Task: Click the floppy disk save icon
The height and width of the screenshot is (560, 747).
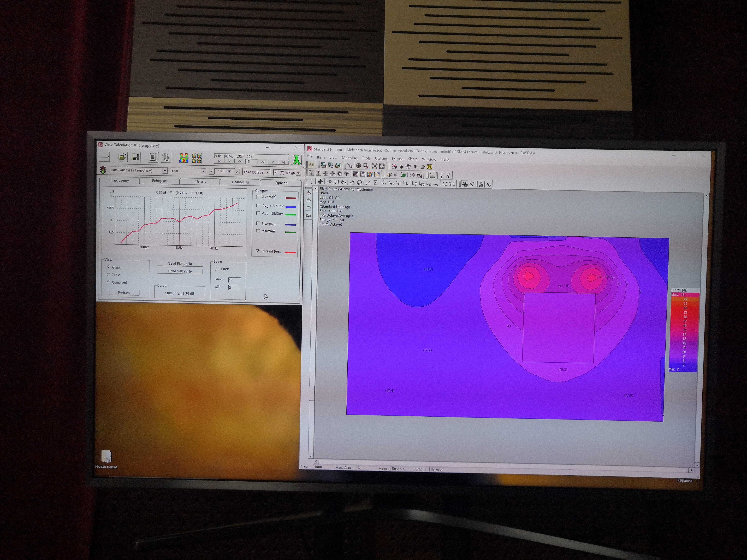Action: pyautogui.click(x=135, y=157)
